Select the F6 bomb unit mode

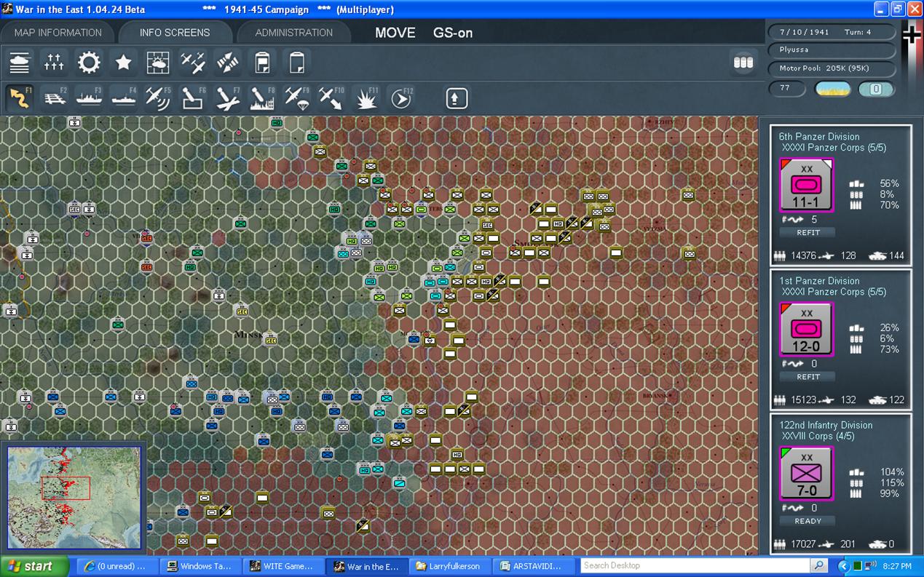click(193, 98)
